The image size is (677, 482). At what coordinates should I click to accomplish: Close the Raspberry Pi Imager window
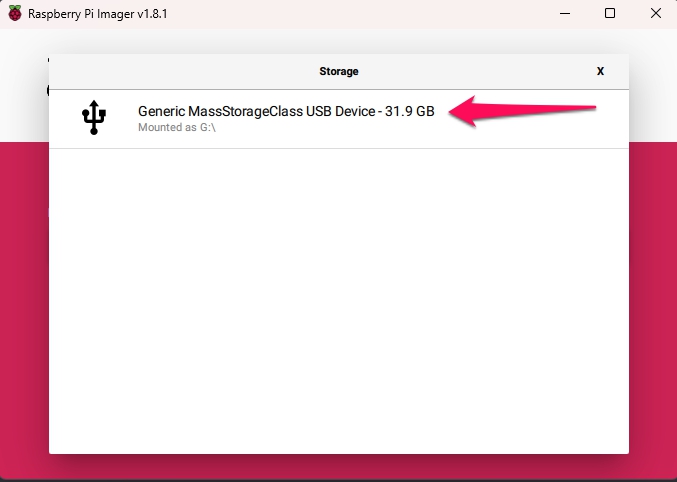click(655, 14)
